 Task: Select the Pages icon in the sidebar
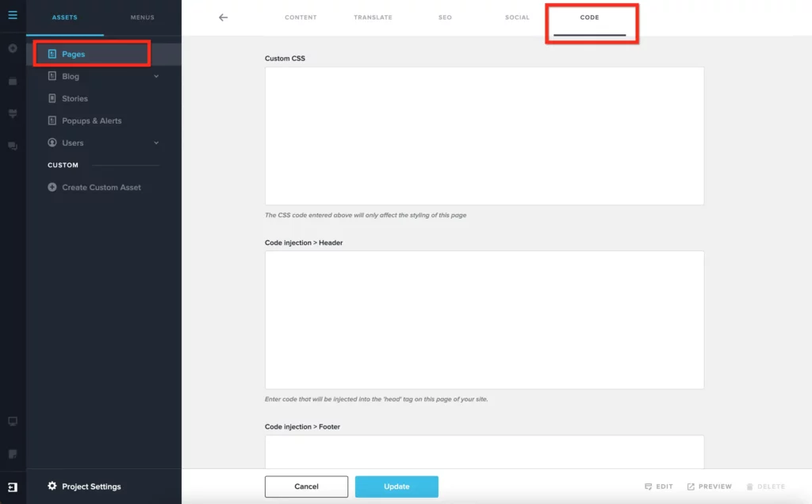pos(52,54)
